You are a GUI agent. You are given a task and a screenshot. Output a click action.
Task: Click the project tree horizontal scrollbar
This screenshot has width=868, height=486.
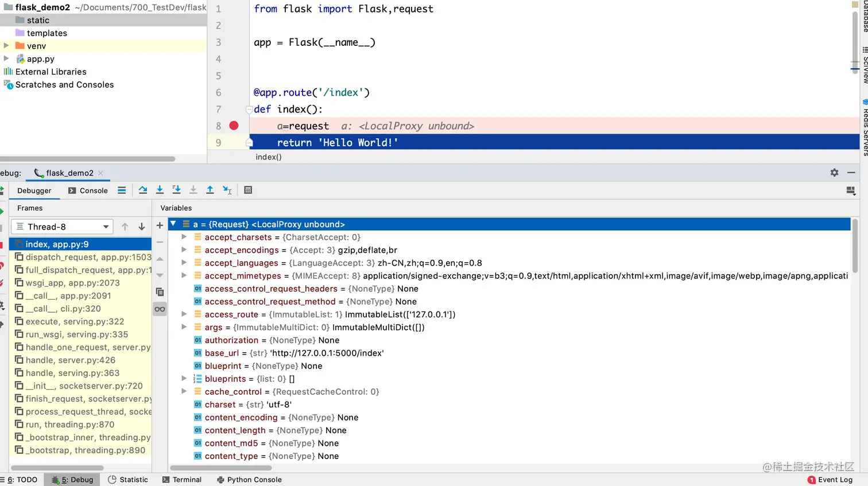pos(87,159)
